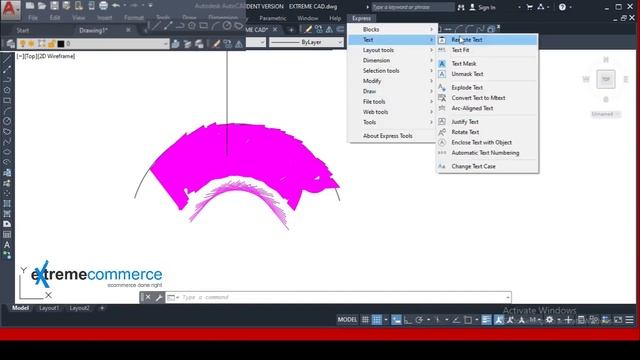Select the Hatch tool in left toolbar

tap(7, 204)
